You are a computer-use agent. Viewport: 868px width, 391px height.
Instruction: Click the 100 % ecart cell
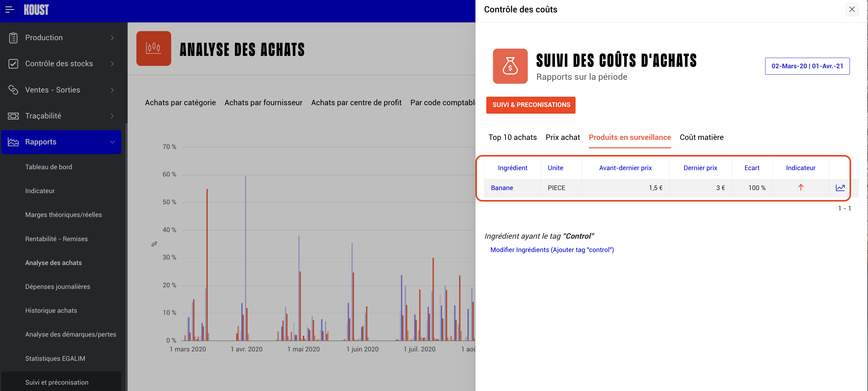(752, 188)
